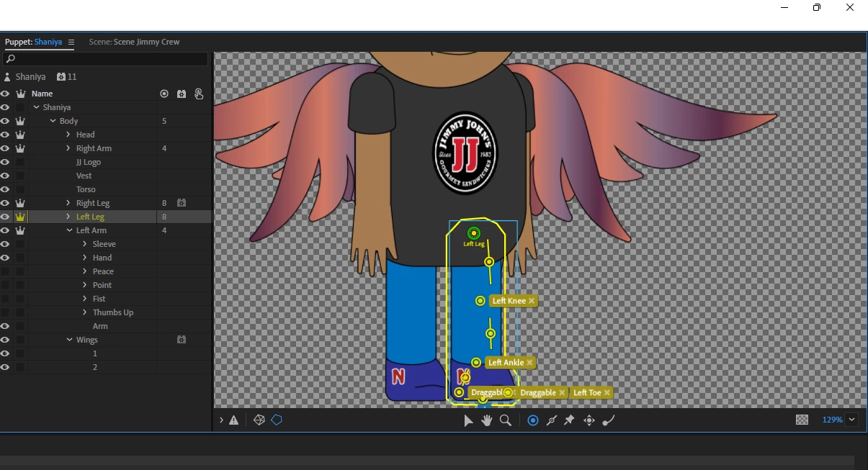Click the behaviors icon next to 11
Viewport: 868px width, 470px height.
point(61,76)
